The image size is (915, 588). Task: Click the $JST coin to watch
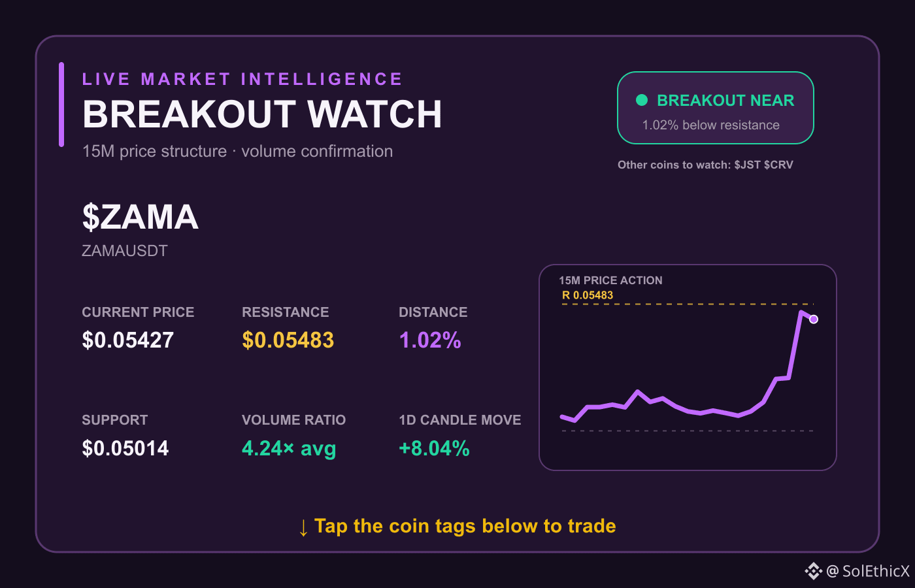tap(747, 165)
